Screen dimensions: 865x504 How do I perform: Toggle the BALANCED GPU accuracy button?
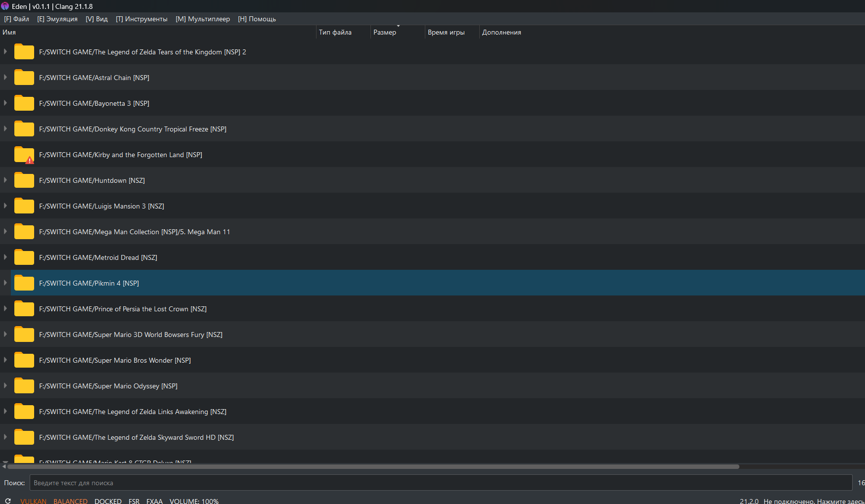click(x=71, y=501)
